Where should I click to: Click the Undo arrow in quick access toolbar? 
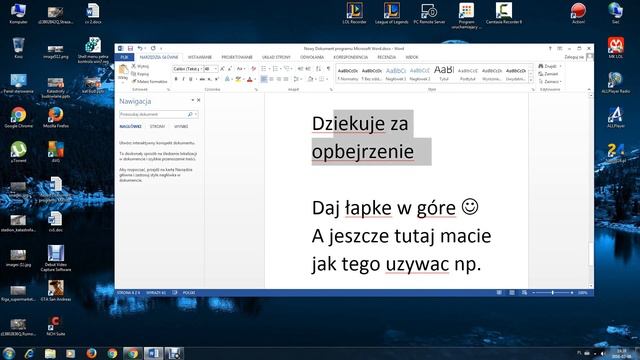click(140, 49)
